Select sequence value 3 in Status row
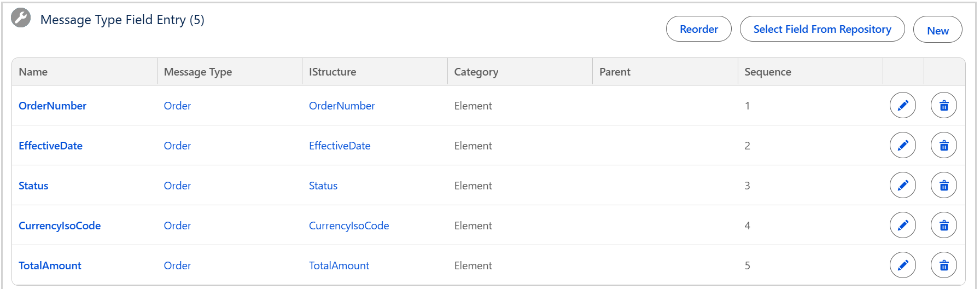980x289 pixels. tap(747, 186)
